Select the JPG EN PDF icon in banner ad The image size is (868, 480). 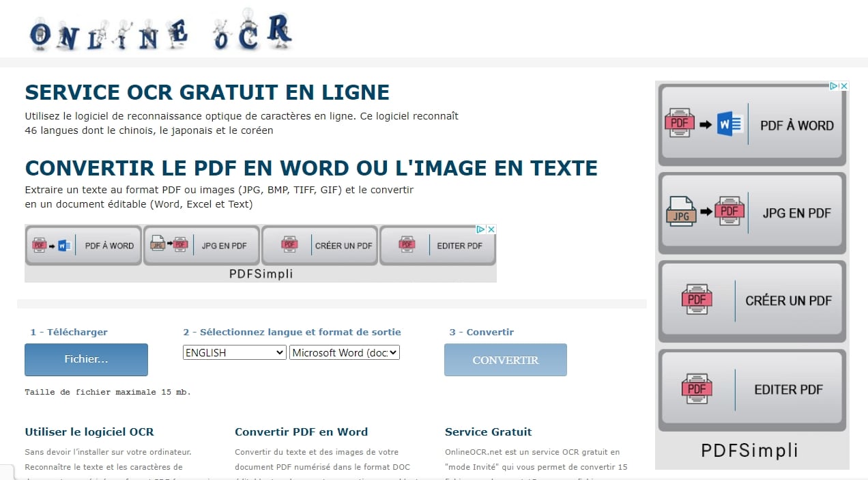click(201, 244)
